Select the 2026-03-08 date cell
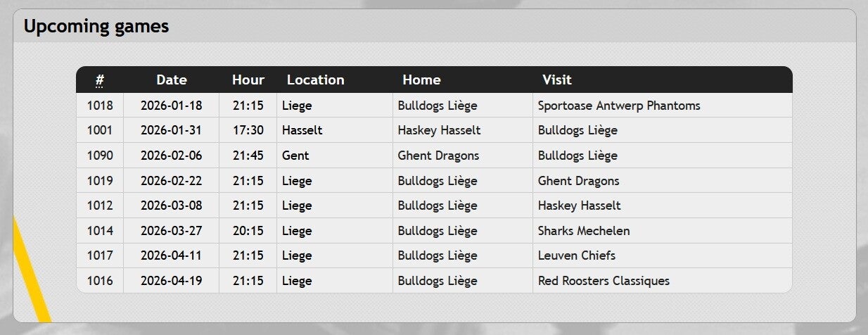868x335 pixels. coord(171,206)
